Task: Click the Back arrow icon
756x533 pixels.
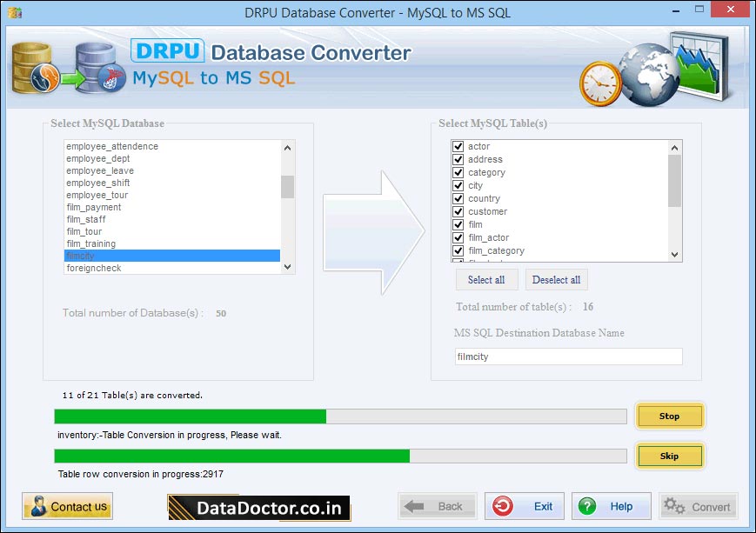Action: pyautogui.click(x=412, y=506)
